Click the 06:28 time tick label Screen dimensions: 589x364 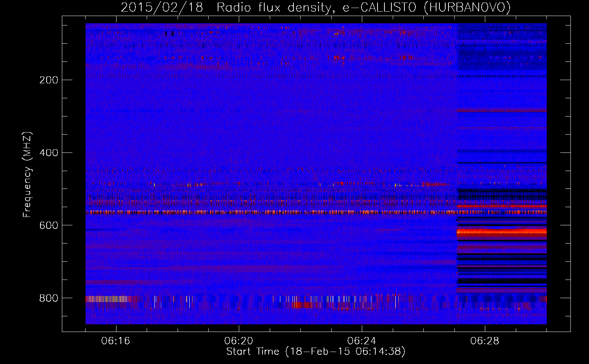[485, 341]
